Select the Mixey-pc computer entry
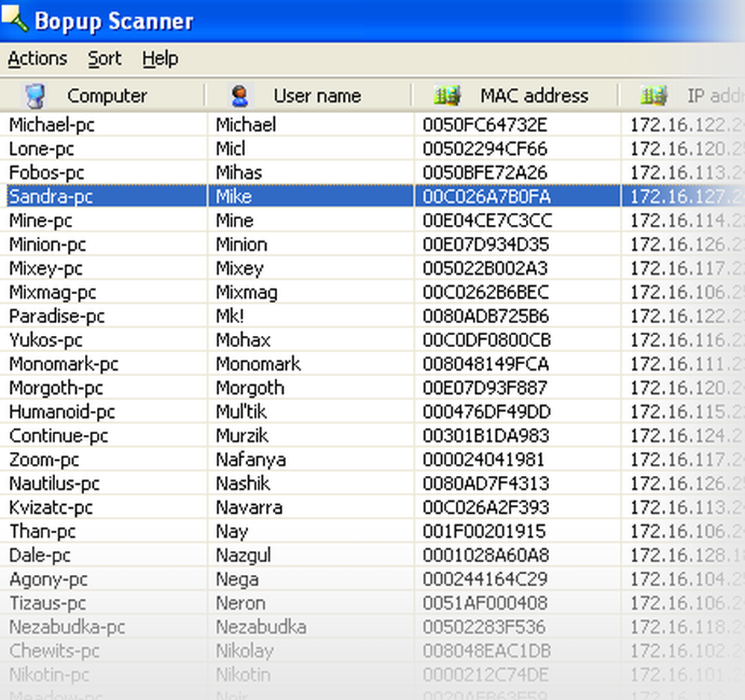The image size is (745, 700). point(46,269)
